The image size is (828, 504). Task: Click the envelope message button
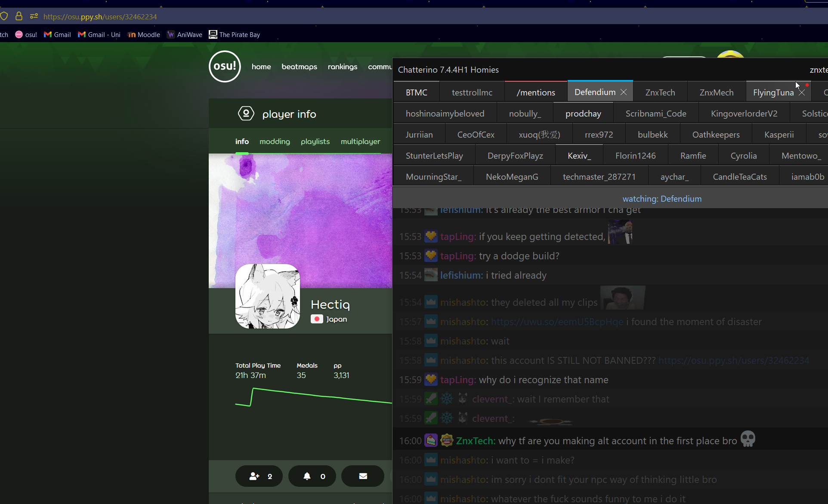363,476
